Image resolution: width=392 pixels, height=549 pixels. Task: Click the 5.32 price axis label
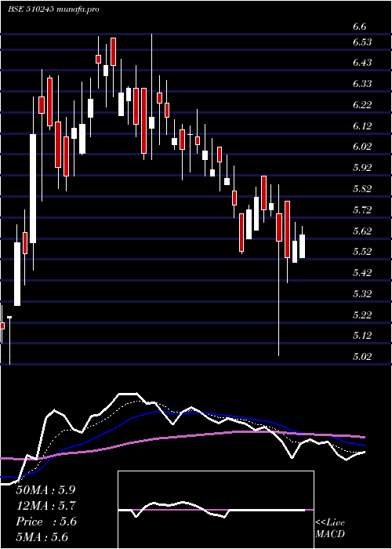click(x=362, y=293)
